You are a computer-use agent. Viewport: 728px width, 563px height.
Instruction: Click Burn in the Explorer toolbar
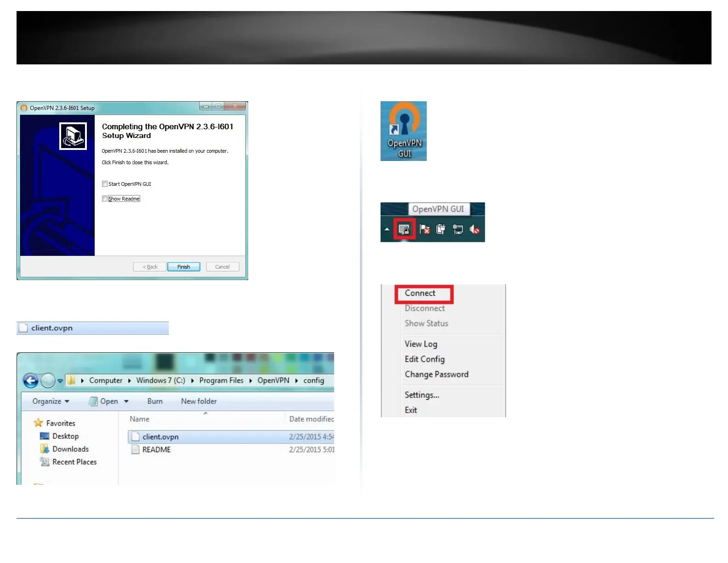click(x=155, y=401)
